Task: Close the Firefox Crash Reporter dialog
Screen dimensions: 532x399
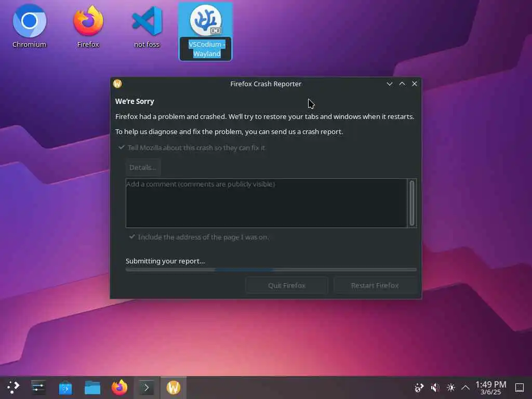Action: pos(415,84)
